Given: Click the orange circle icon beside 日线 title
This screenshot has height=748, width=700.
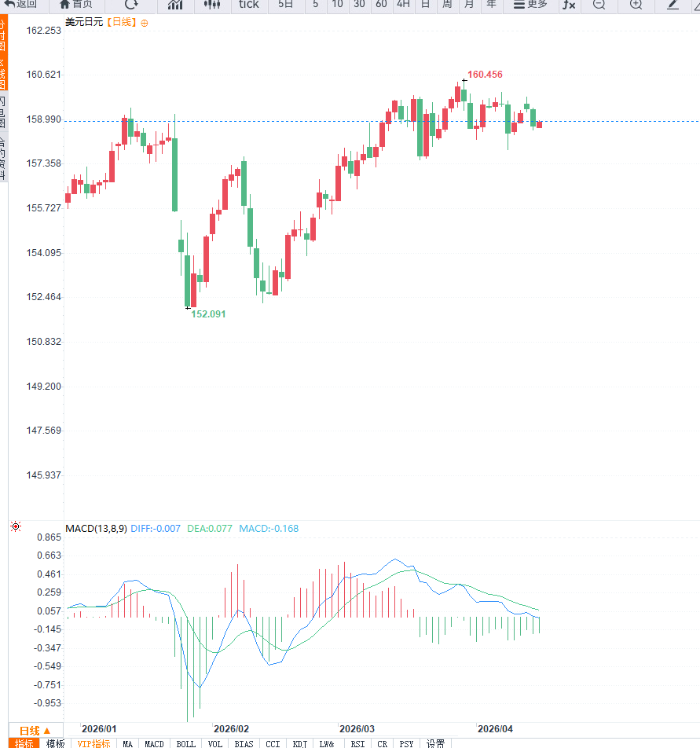Looking at the screenshot, I should [145, 23].
